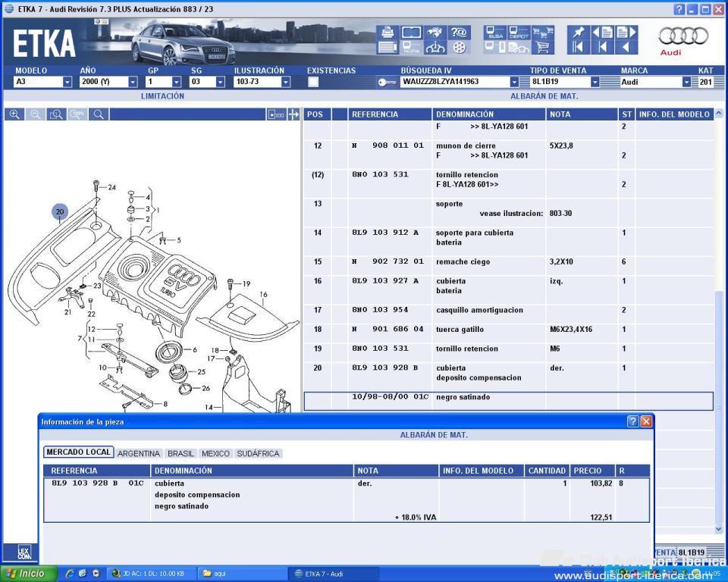Switch to the Sudáfrica tab
728x582 pixels.
258,453
